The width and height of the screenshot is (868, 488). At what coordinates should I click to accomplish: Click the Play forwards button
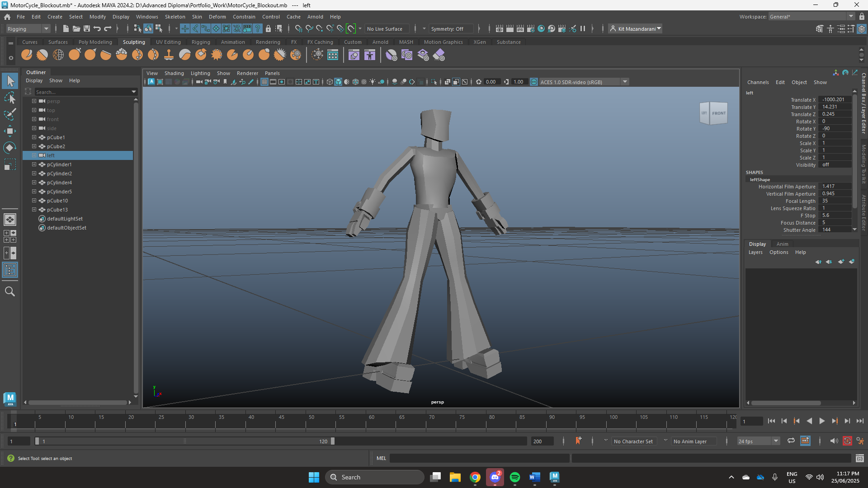pos(822,421)
